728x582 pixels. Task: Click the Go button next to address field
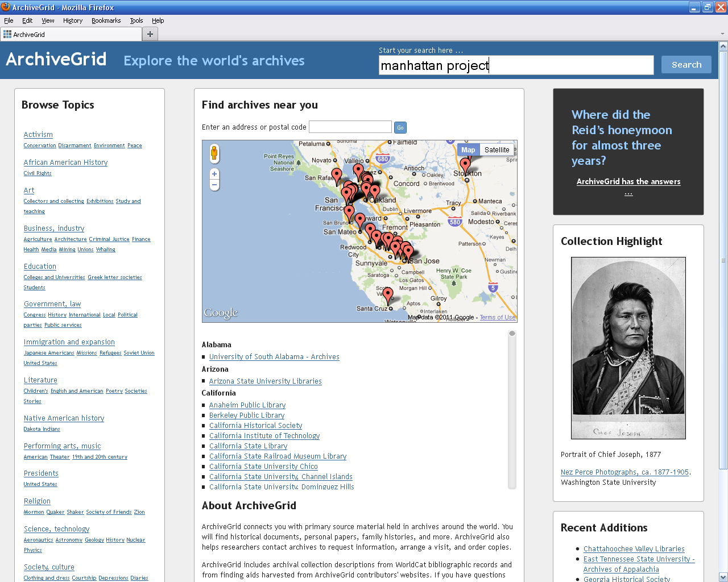coord(400,128)
